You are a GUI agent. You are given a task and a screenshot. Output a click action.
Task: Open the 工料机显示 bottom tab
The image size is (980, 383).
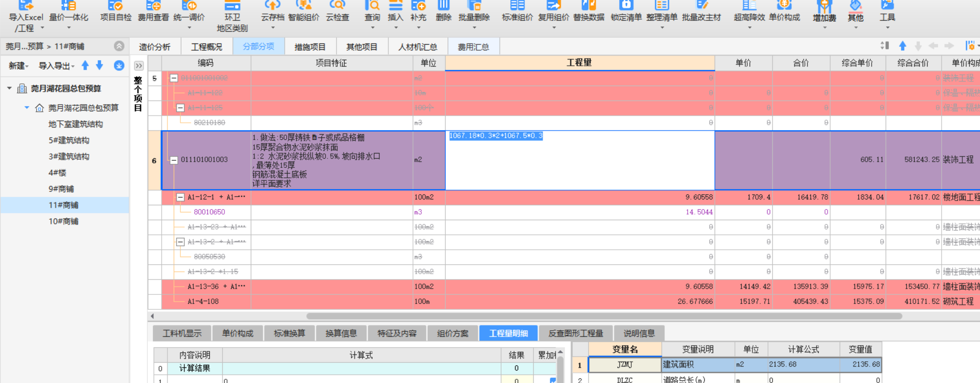(x=182, y=333)
